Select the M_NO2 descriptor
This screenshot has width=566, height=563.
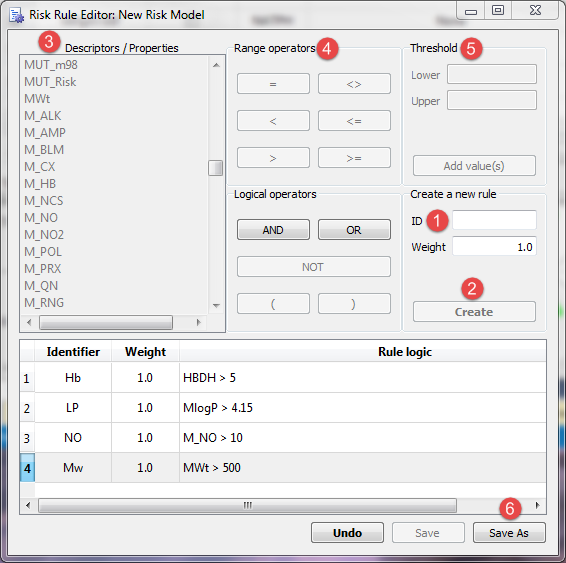(44, 235)
